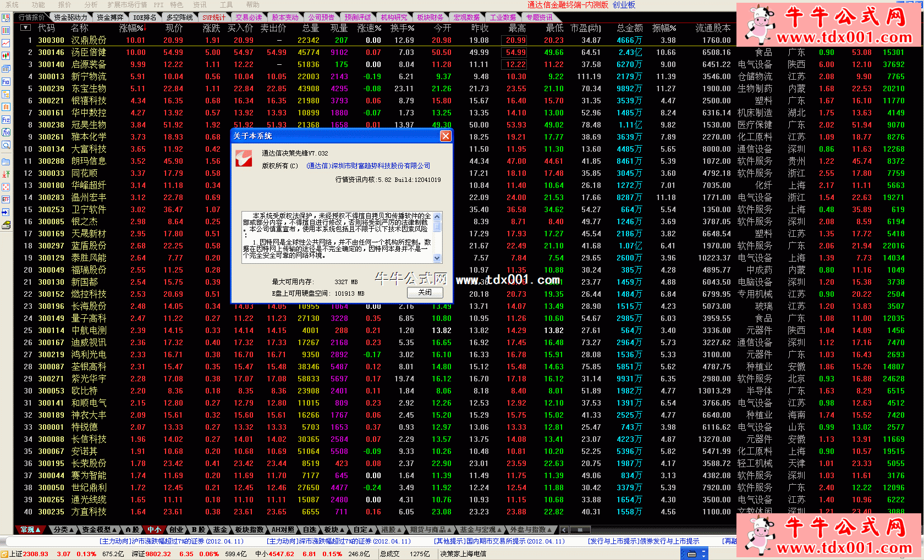Click 决策家上海电信 in the status bar
The width and height of the screenshot is (924, 560).
click(x=463, y=554)
